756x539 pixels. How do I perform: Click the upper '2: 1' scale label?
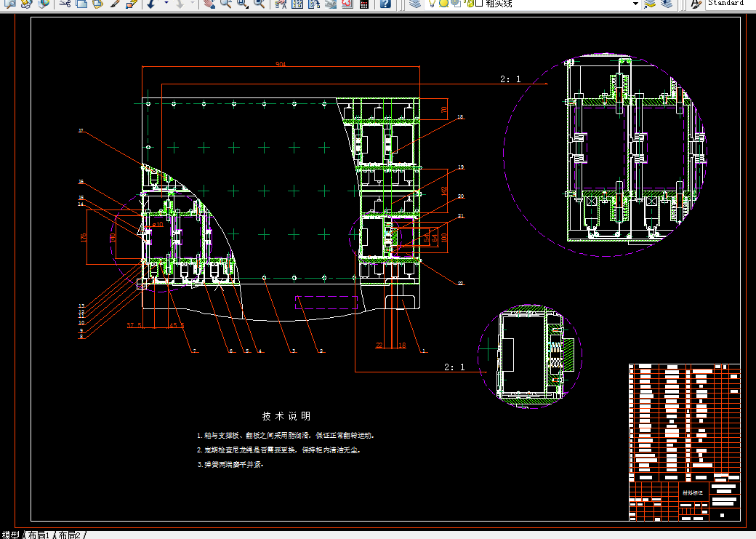(x=510, y=79)
